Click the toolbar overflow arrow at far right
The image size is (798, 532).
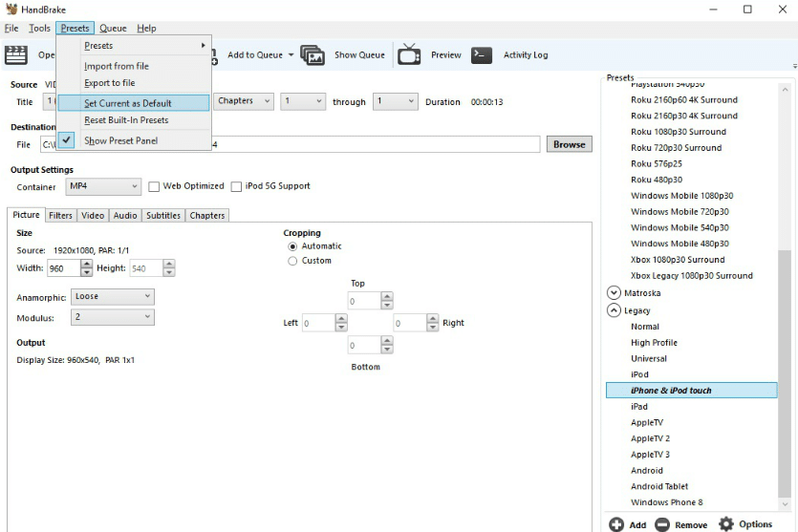coord(795,66)
